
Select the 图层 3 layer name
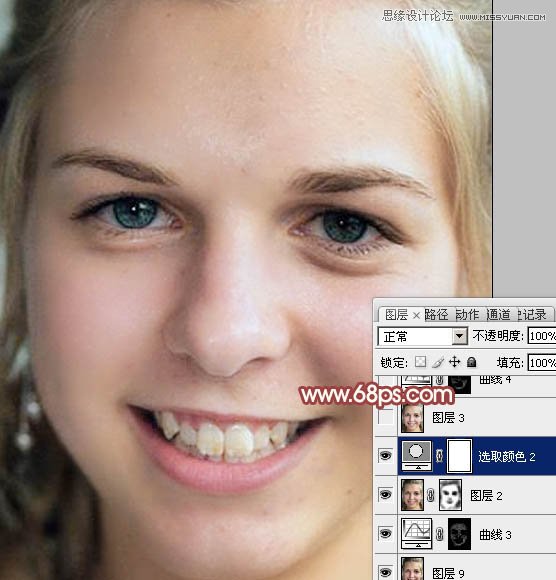tap(448, 418)
